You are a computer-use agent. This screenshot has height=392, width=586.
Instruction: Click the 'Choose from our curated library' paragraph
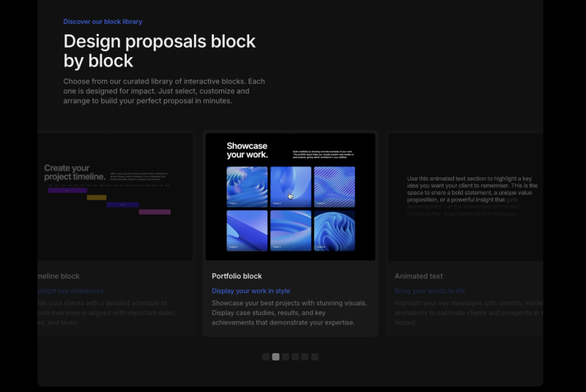pyautogui.click(x=164, y=91)
